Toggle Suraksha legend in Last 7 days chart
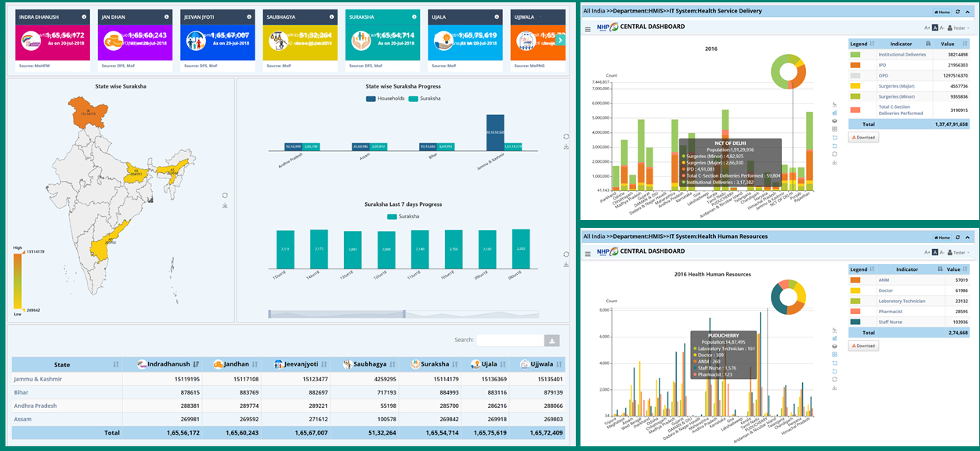 point(403,216)
